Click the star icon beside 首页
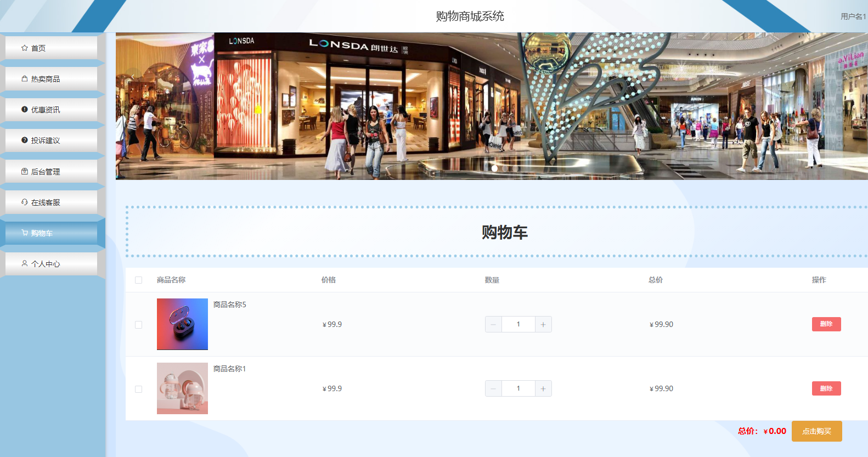The image size is (868, 457). [x=25, y=48]
